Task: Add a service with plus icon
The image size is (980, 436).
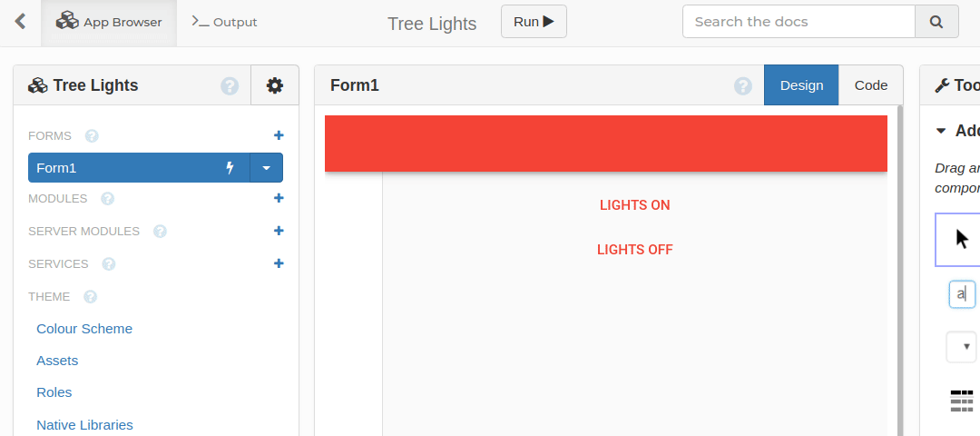Action: point(279,263)
